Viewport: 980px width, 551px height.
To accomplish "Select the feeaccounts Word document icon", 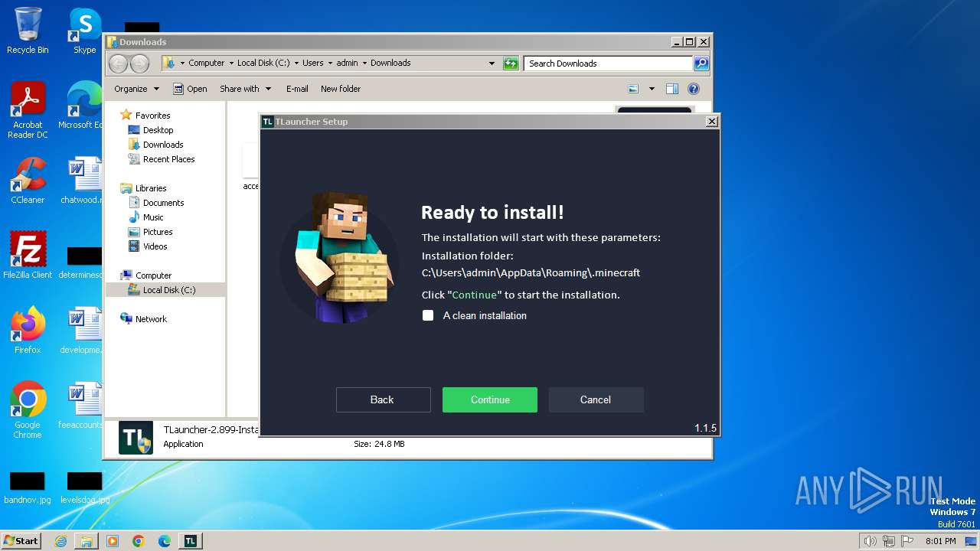I will click(x=83, y=404).
